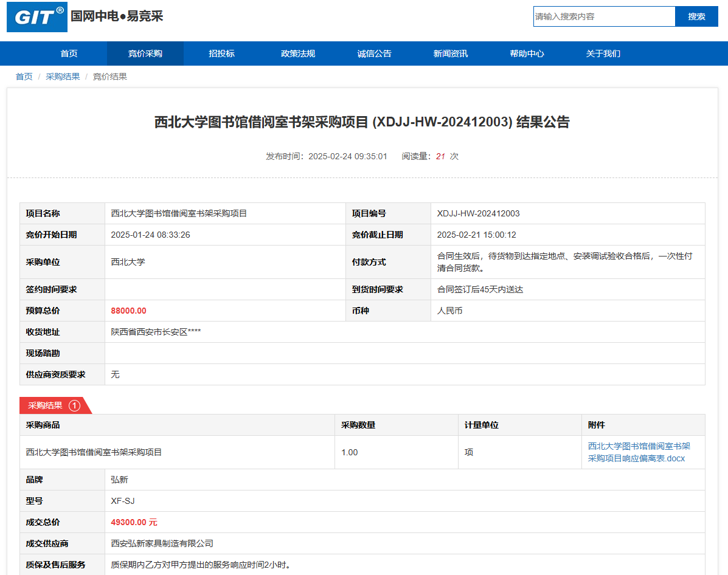This screenshot has width=728, height=575.
Task: Open the 首页 navigation menu item
Action: pyautogui.click(x=69, y=53)
